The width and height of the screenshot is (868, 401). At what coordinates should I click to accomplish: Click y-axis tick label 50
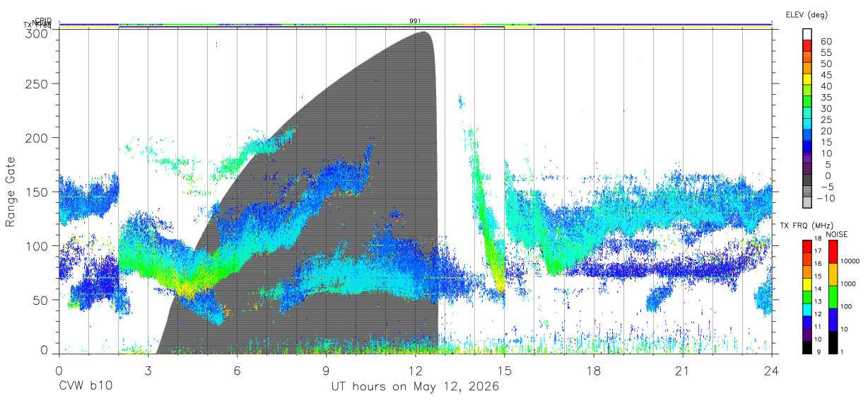(x=40, y=299)
